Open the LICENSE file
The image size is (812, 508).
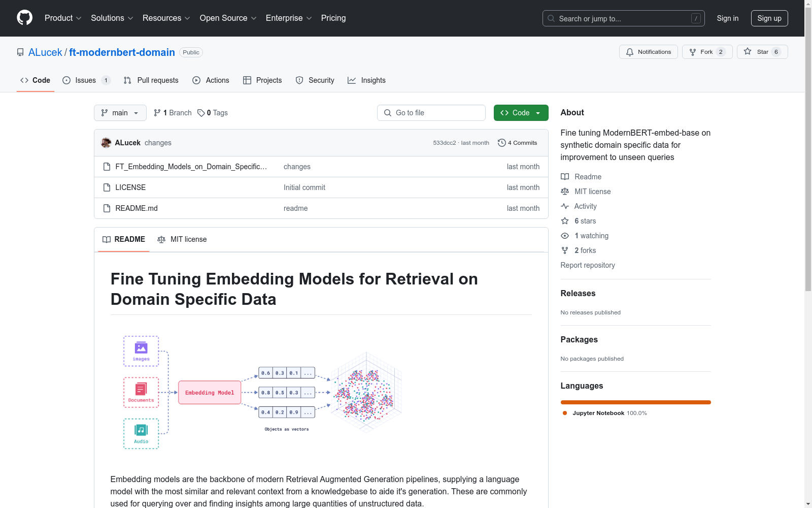coord(130,187)
